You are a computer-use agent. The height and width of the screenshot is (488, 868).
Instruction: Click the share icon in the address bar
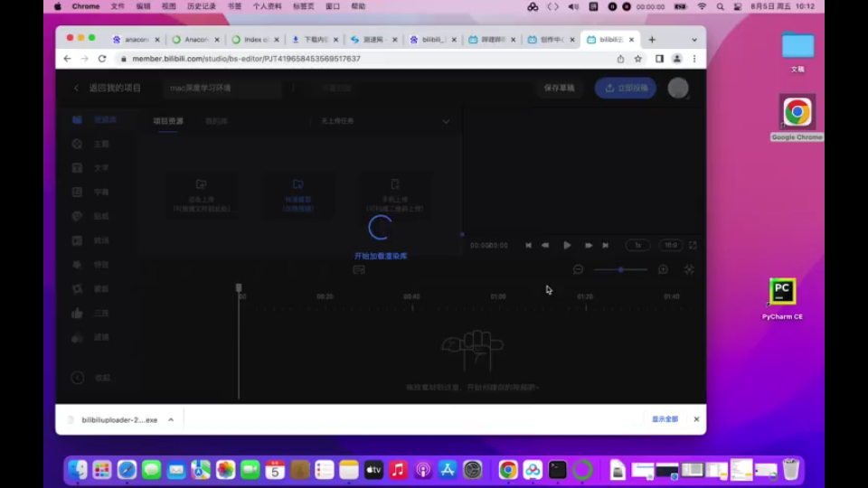coord(620,59)
